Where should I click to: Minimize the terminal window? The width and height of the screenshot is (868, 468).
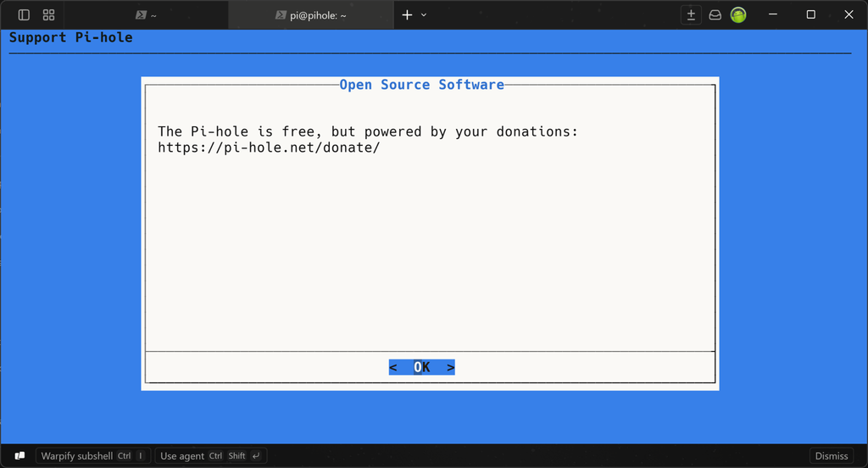773,15
